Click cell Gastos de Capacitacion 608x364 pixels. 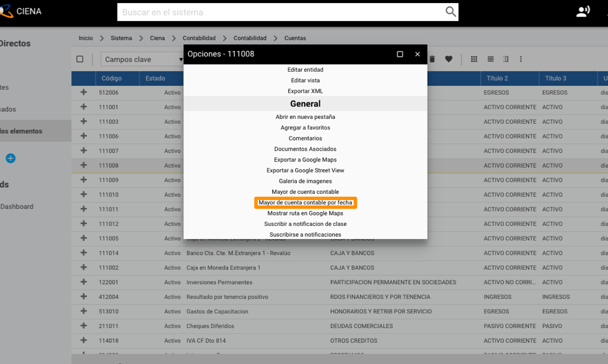217,311
